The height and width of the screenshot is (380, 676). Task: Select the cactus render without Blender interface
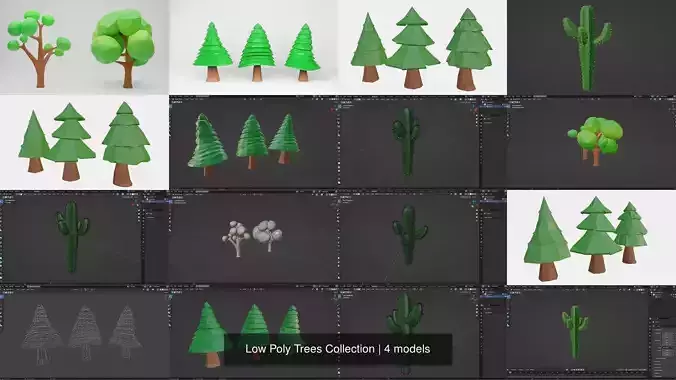pyautogui.click(x=592, y=47)
